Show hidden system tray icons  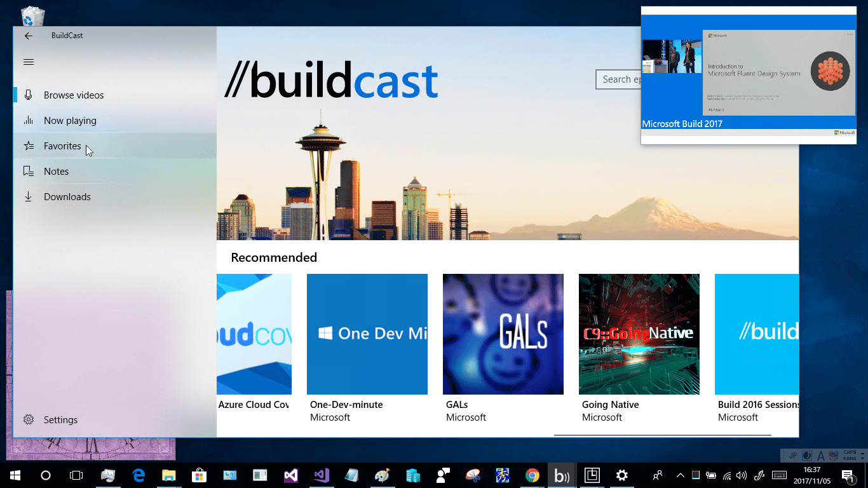[681, 475]
